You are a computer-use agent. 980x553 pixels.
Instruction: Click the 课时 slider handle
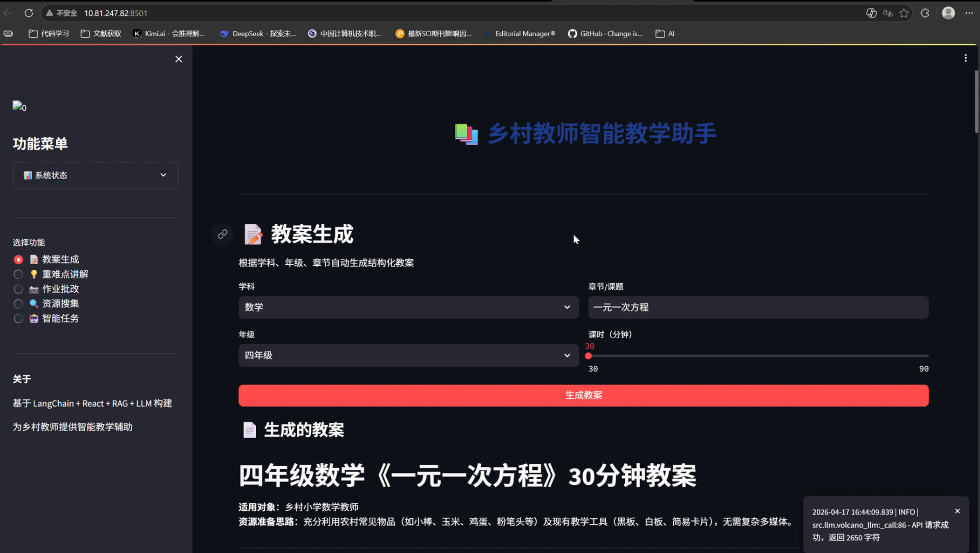tap(589, 356)
